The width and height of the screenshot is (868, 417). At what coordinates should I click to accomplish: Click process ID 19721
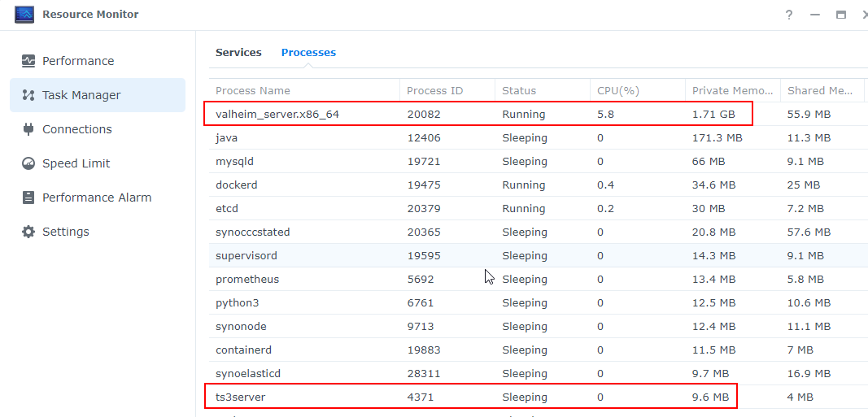pyautogui.click(x=424, y=162)
